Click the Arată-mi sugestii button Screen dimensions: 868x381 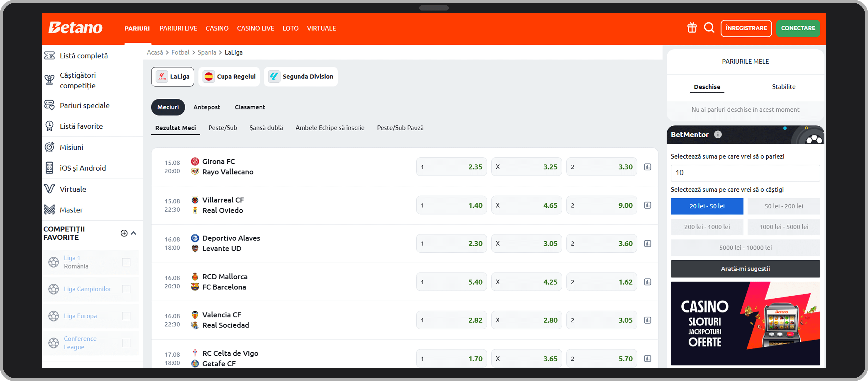tap(745, 269)
